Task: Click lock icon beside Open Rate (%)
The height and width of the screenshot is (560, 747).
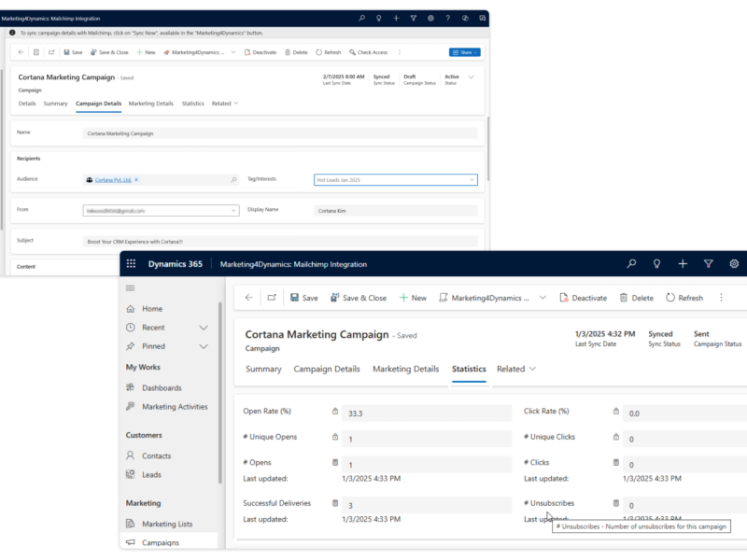Action: [335, 411]
